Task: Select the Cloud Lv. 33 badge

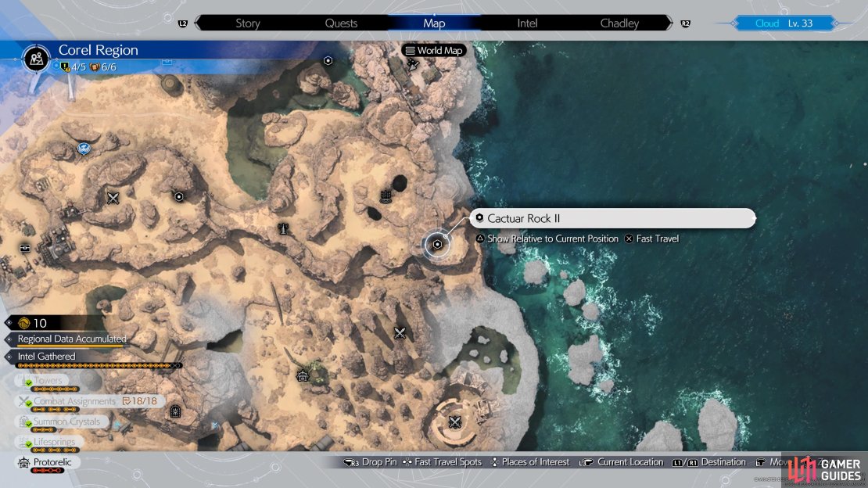Action: (784, 23)
